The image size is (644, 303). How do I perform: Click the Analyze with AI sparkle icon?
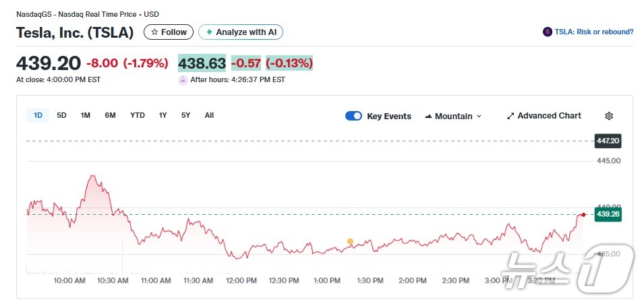click(210, 32)
